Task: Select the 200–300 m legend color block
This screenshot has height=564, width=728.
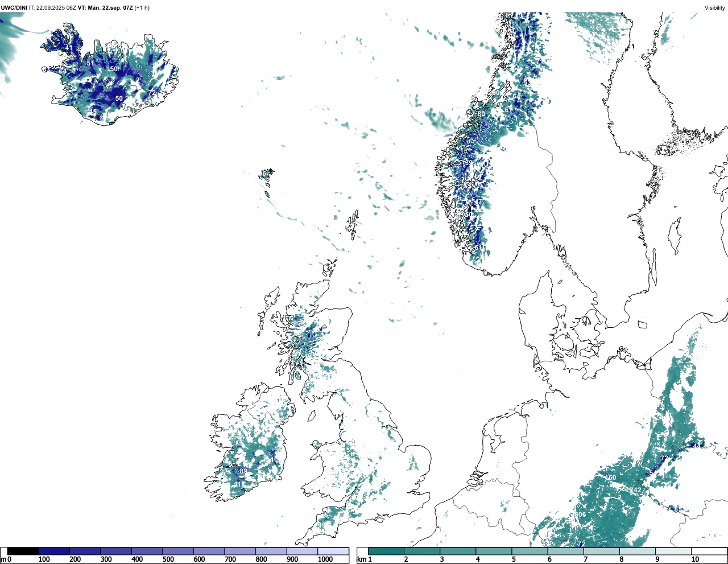Action: coord(85,551)
